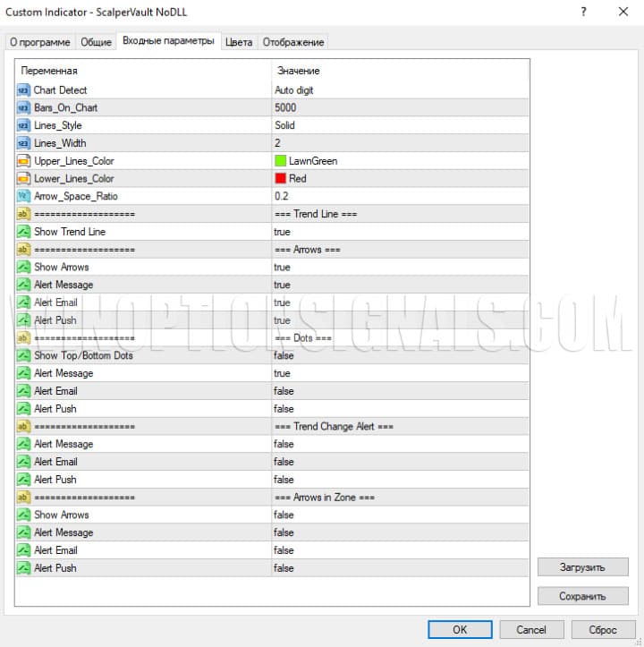
Task: Click the Arrow_Space_Ratio fraction icon
Action: pyautogui.click(x=23, y=196)
